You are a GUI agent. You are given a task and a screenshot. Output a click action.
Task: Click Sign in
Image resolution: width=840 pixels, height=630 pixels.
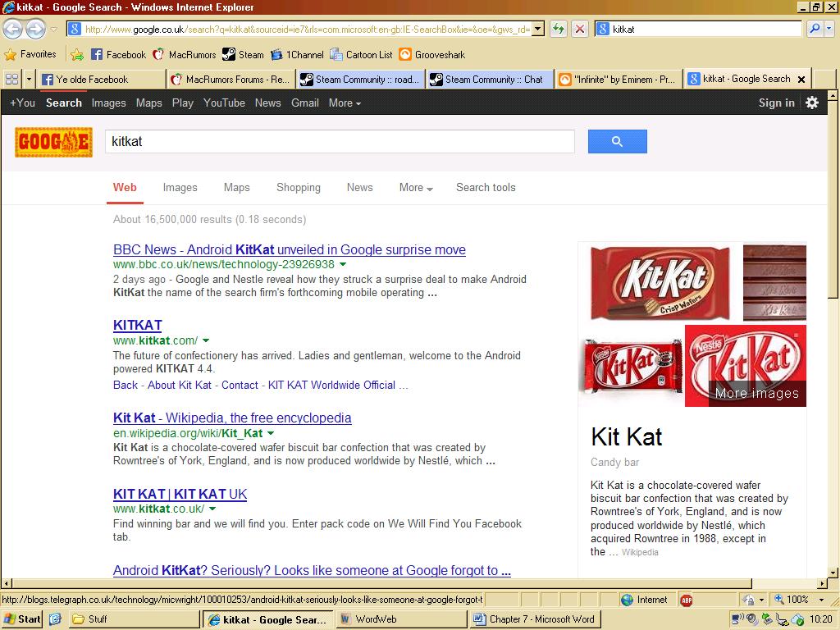pyautogui.click(x=776, y=103)
